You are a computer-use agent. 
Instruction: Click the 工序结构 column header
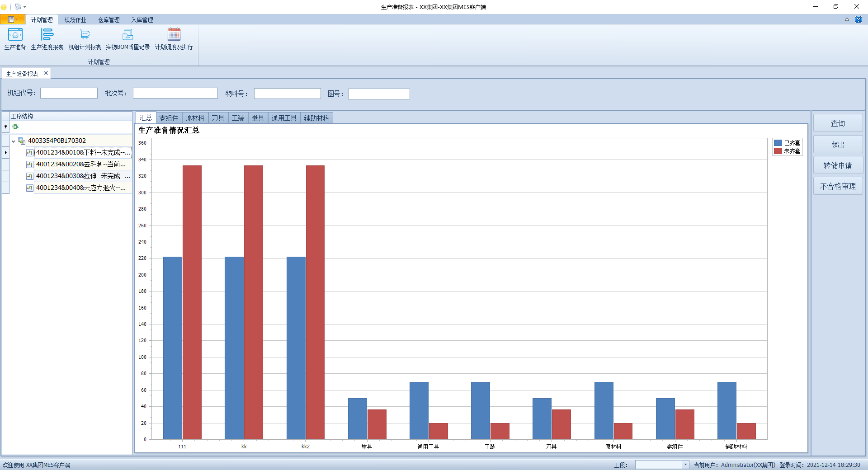71,116
